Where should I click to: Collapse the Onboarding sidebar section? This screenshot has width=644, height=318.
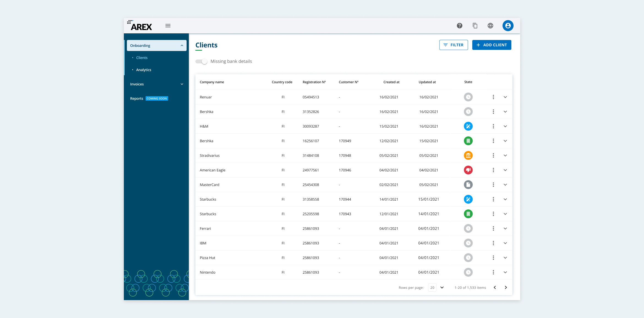(157, 45)
